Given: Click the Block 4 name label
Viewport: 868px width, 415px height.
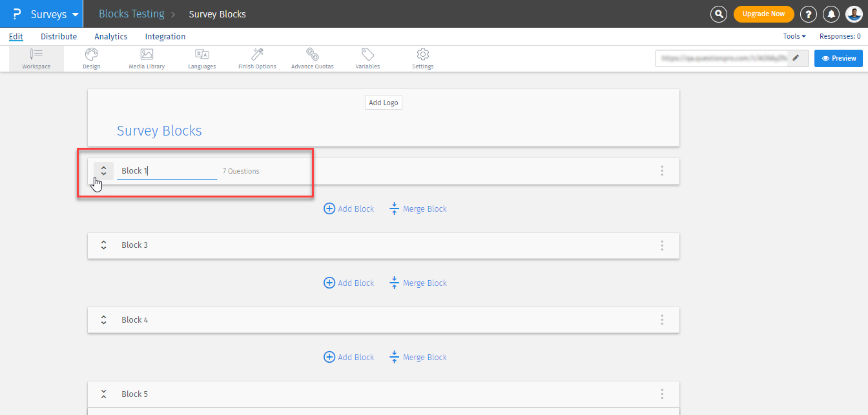Looking at the screenshot, I should [135, 320].
